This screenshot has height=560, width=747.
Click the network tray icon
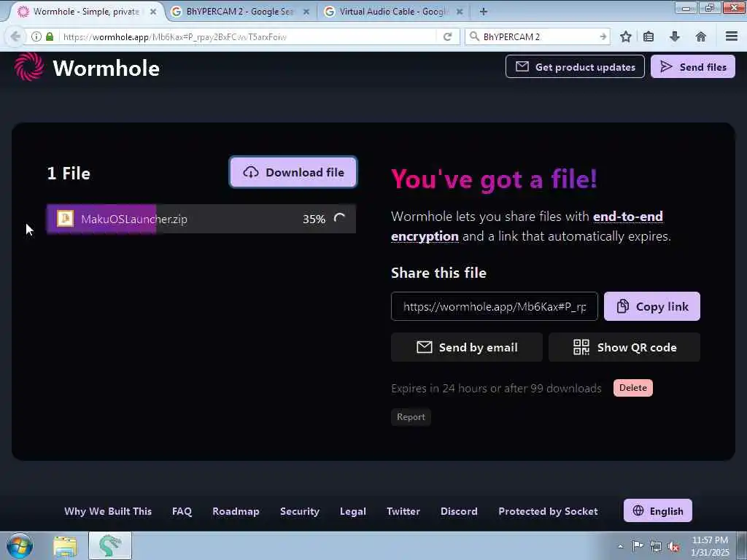(x=656, y=547)
